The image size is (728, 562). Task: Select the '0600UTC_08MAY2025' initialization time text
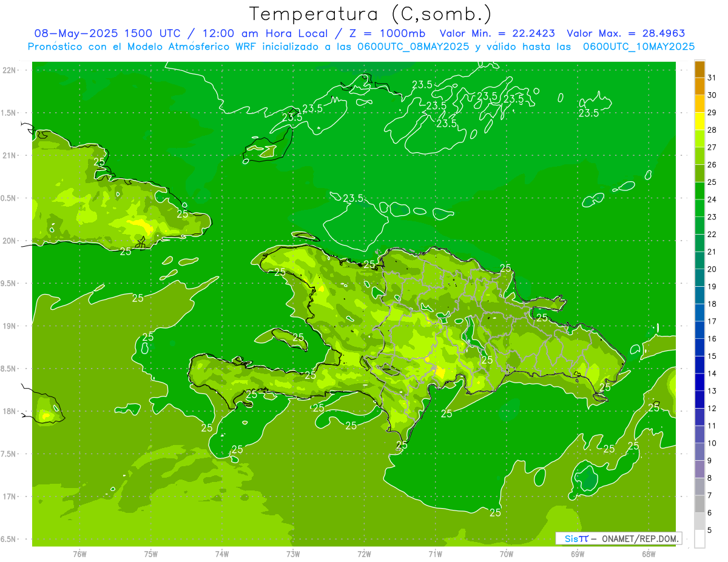coord(413,46)
